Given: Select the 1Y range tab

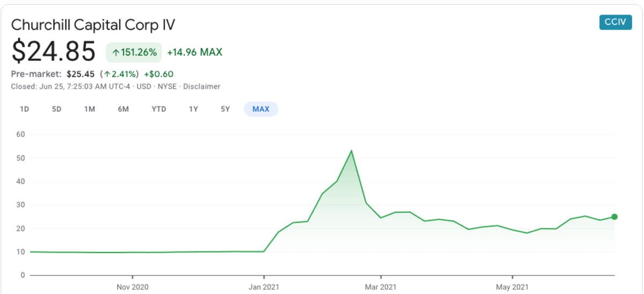Looking at the screenshot, I should click(x=194, y=109).
